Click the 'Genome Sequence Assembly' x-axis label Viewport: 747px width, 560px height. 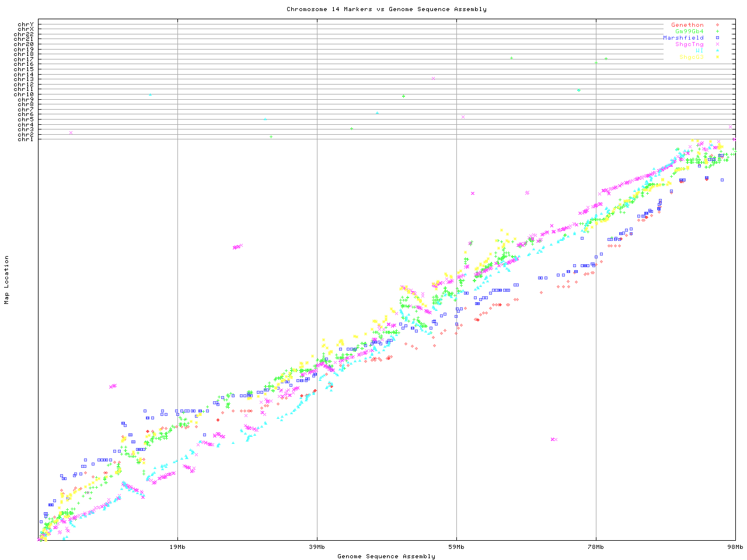386,556
